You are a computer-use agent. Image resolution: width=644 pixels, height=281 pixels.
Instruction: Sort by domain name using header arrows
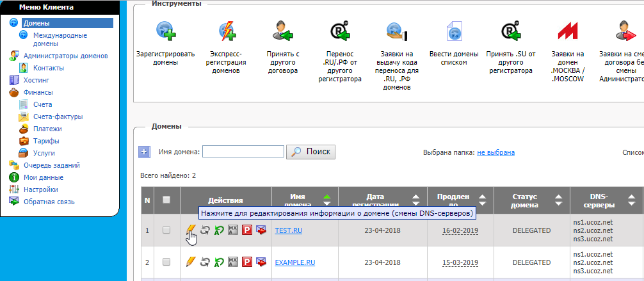(x=327, y=200)
